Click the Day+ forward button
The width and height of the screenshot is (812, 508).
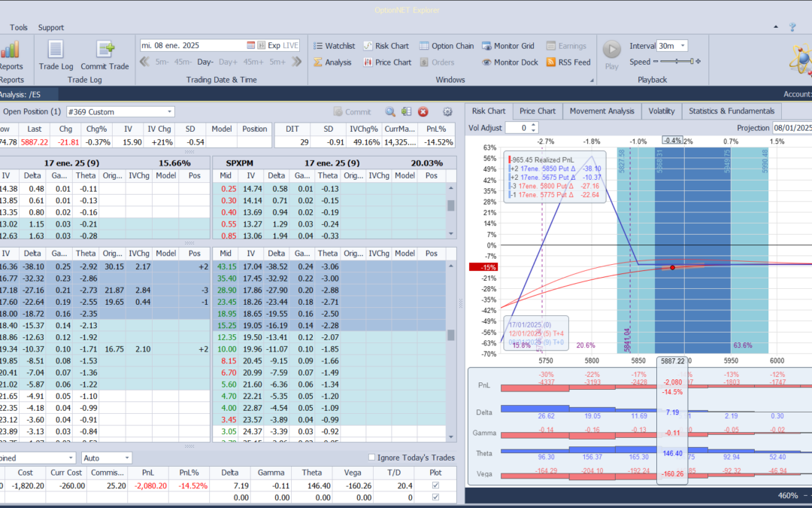tap(229, 62)
